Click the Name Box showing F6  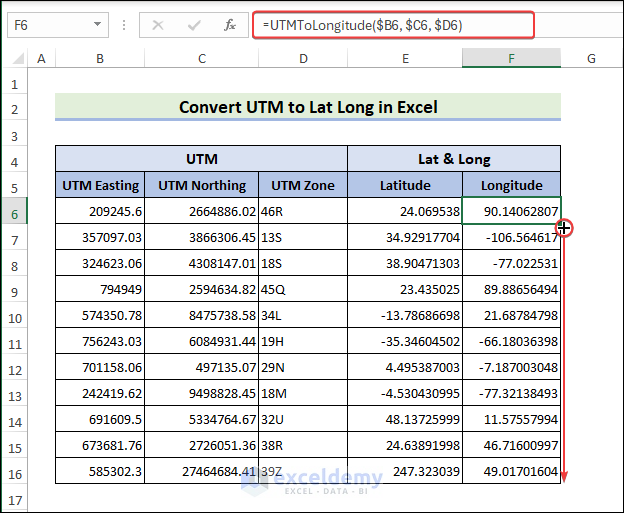tap(58, 25)
